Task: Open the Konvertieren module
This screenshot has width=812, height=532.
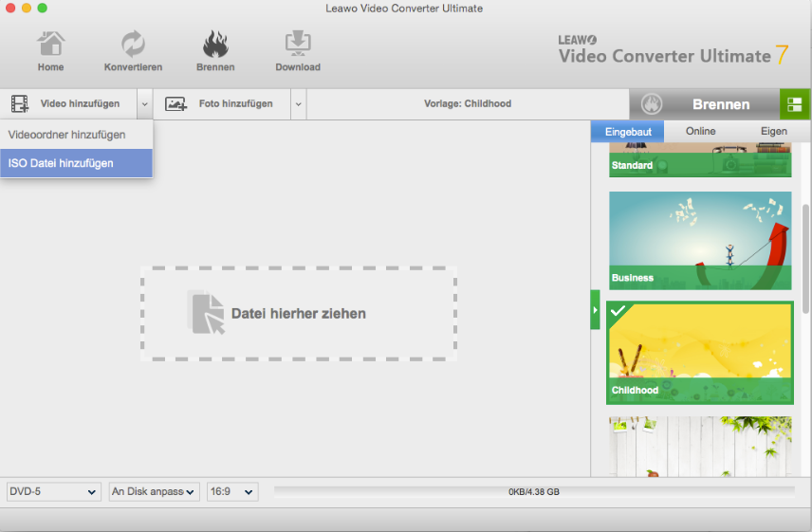Action: [133, 51]
